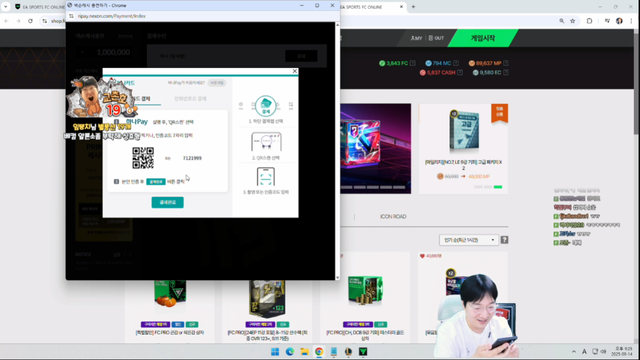Image resolution: width=640 pixels, height=360 pixels.
Task: Click the popup address bar URL
Action: [x=111, y=16]
